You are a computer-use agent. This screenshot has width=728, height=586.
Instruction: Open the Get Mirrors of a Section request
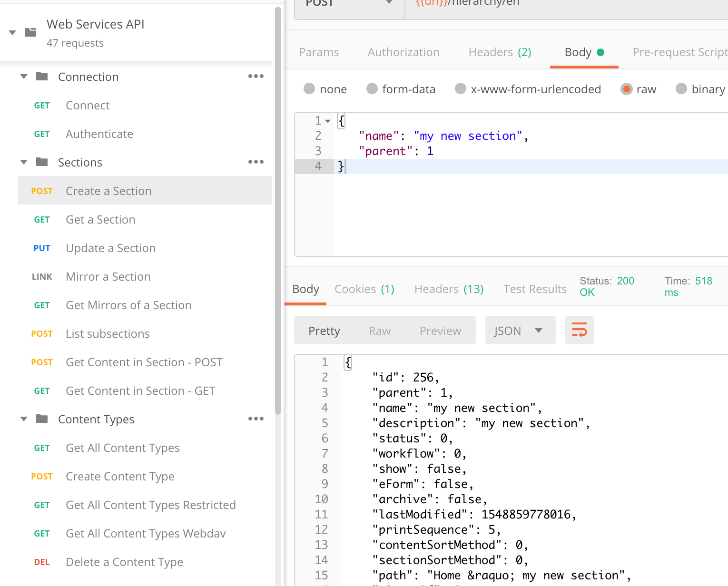[x=128, y=305]
